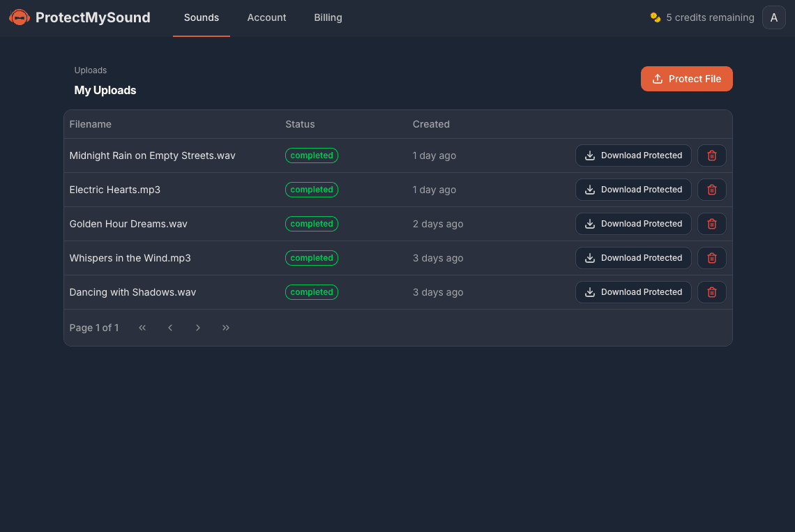
Task: Click the previous page chevron
Action: click(170, 327)
